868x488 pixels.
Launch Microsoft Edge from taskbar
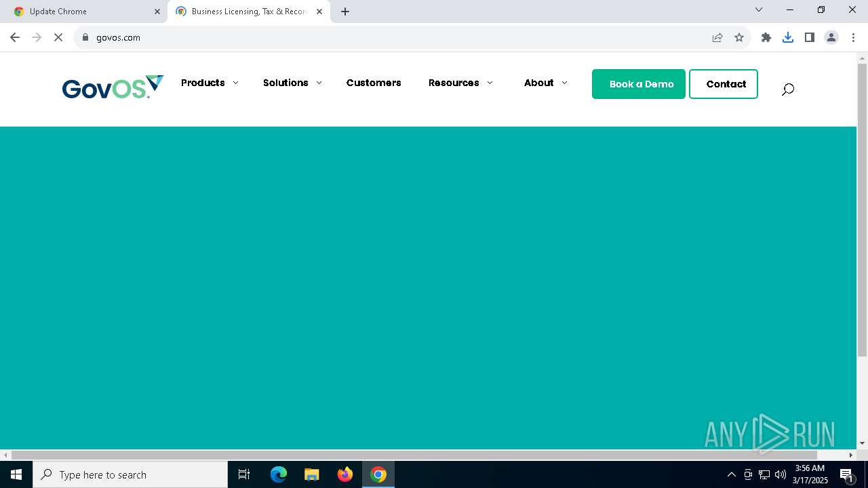(279, 474)
